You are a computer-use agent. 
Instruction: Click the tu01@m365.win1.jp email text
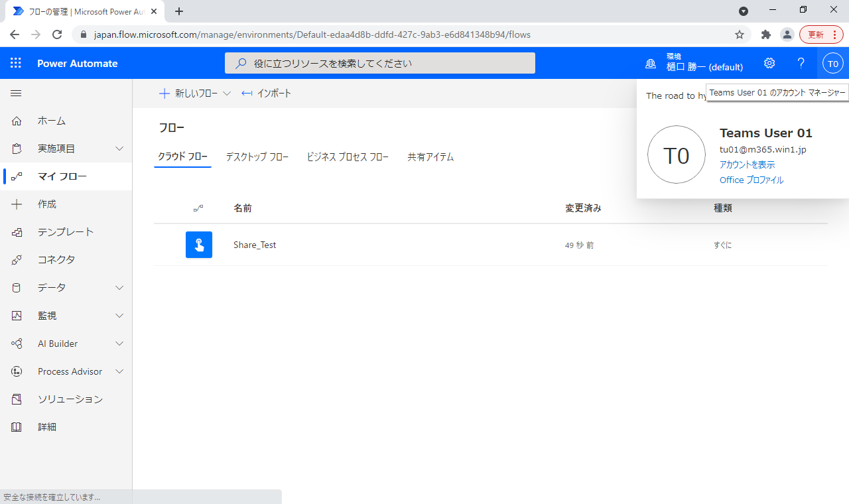[x=763, y=149]
